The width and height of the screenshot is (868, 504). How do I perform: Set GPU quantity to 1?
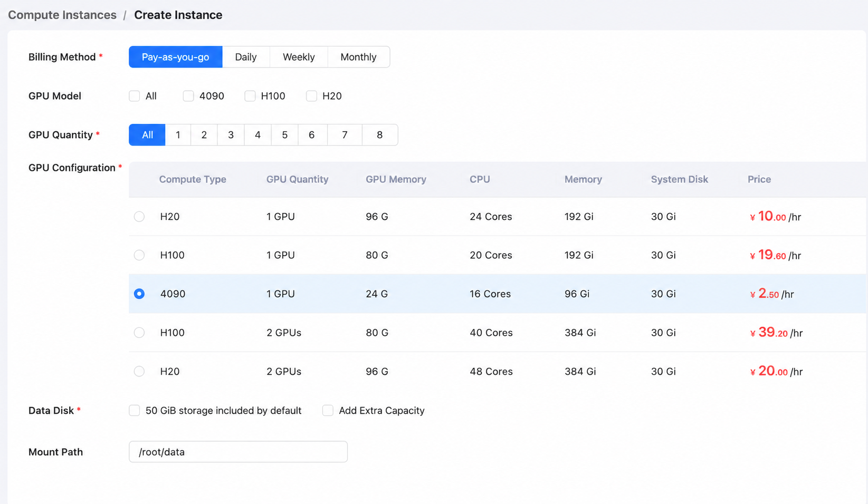click(178, 135)
